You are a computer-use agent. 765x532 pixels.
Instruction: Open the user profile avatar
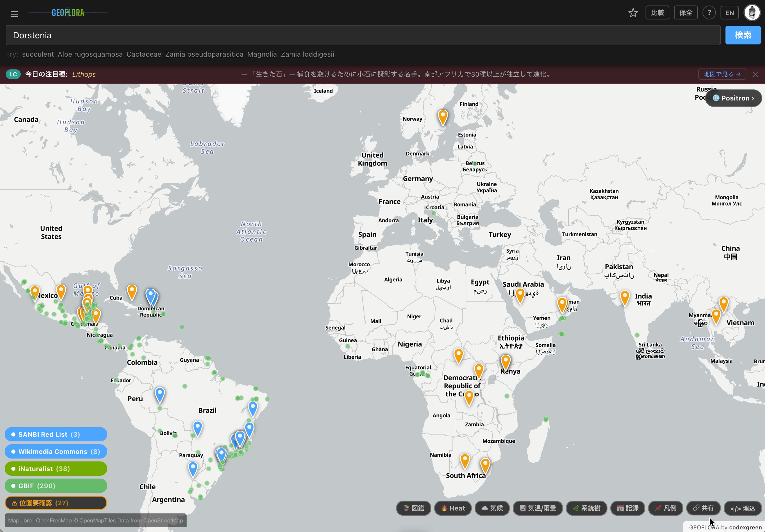pos(752,13)
